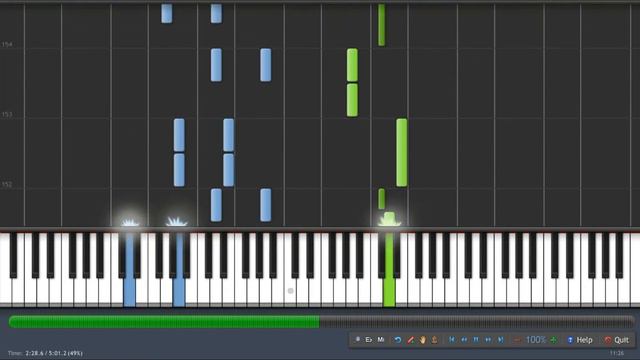
Task: Skip to the beginning of the song
Action: (452, 340)
